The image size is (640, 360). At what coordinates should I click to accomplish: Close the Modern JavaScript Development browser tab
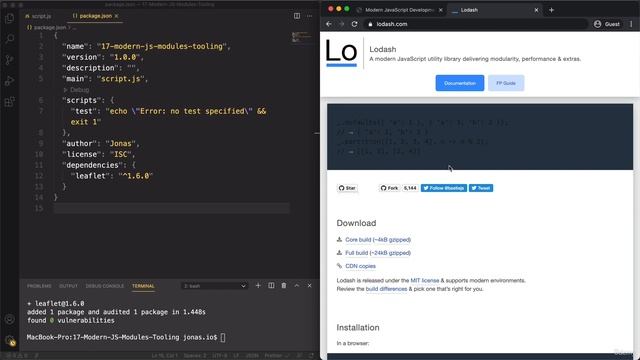(440, 10)
